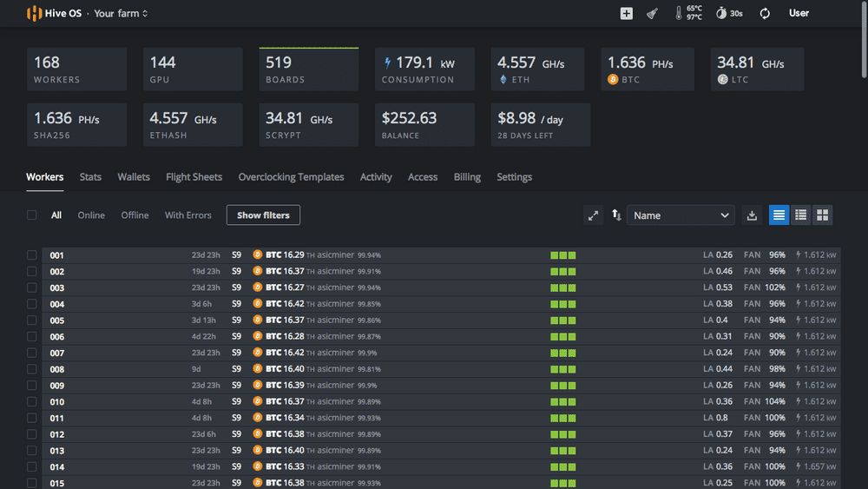Click the 168 Workers summary card
Viewport: 868px width, 489px height.
pyautogui.click(x=77, y=69)
